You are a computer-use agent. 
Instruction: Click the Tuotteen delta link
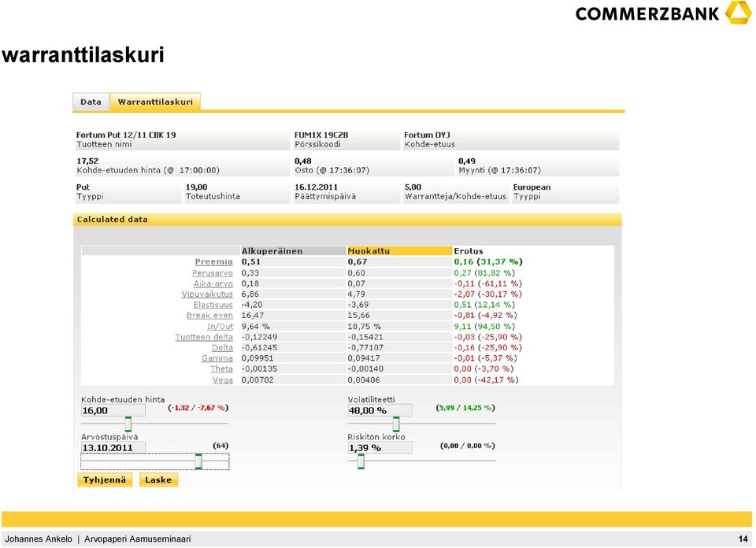tap(204, 337)
